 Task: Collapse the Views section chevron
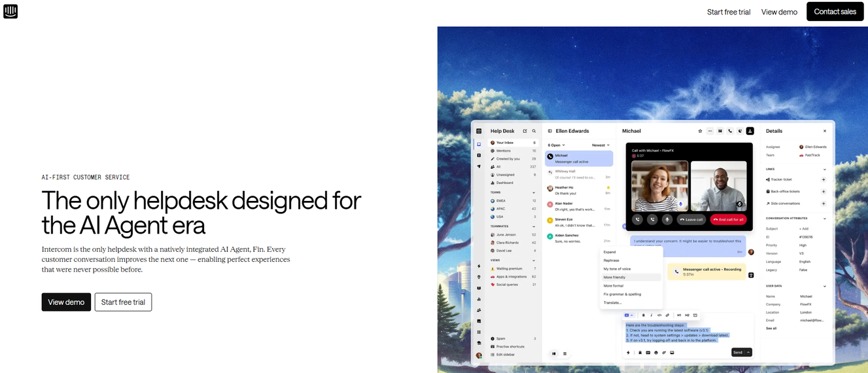click(534, 260)
